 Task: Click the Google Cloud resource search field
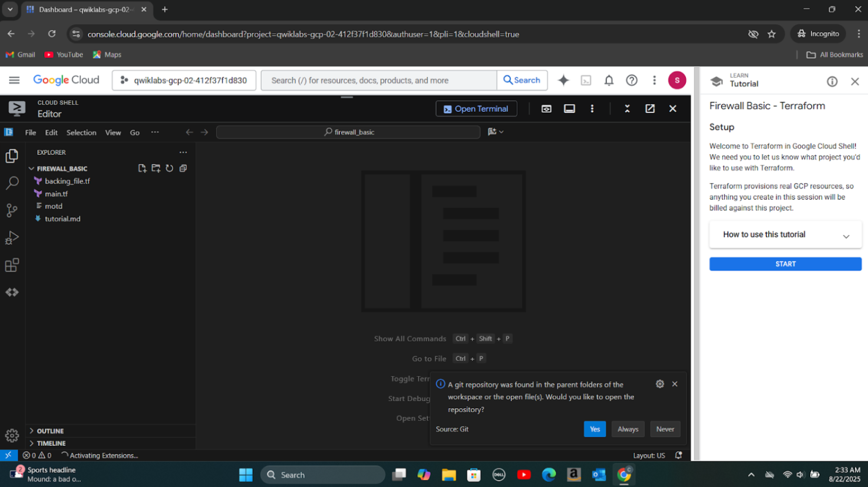click(x=378, y=81)
